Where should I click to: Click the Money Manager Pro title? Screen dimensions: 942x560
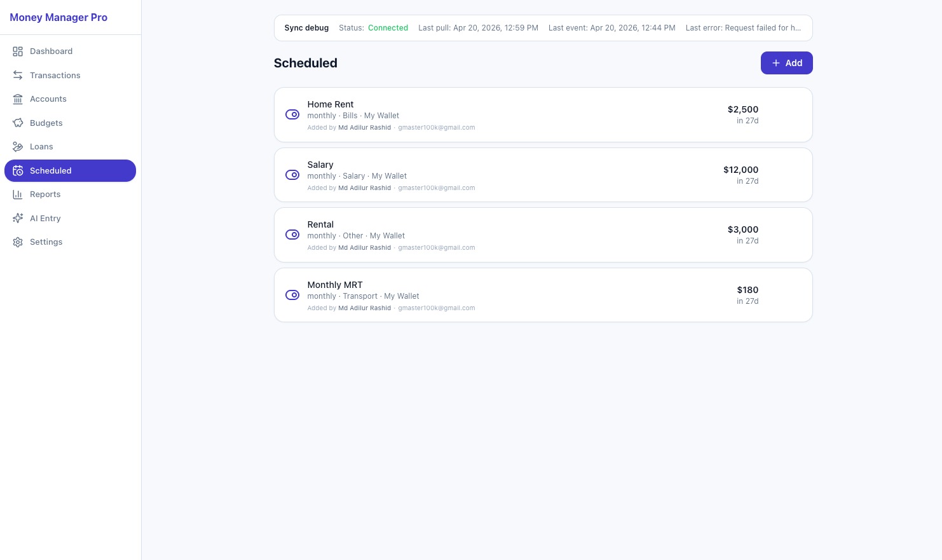coord(58,17)
